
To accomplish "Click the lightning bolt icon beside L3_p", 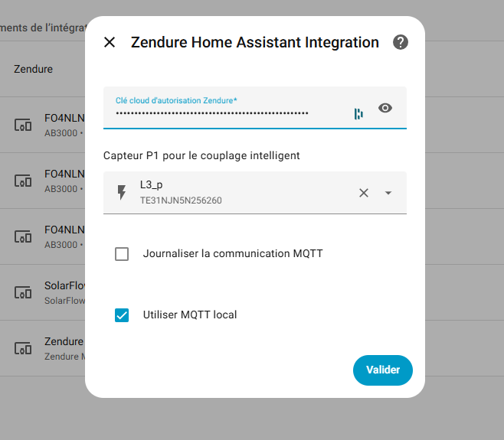I will (x=121, y=193).
